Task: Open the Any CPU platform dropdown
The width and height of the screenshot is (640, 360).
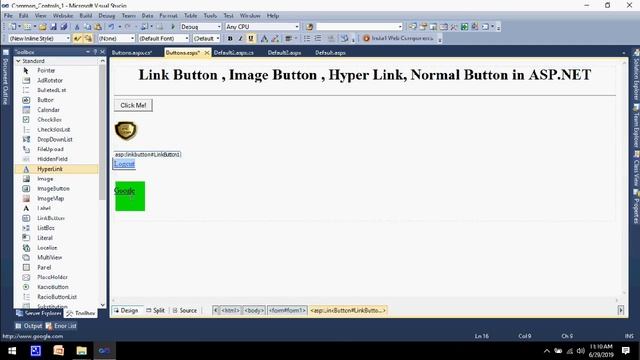Action: (x=262, y=27)
